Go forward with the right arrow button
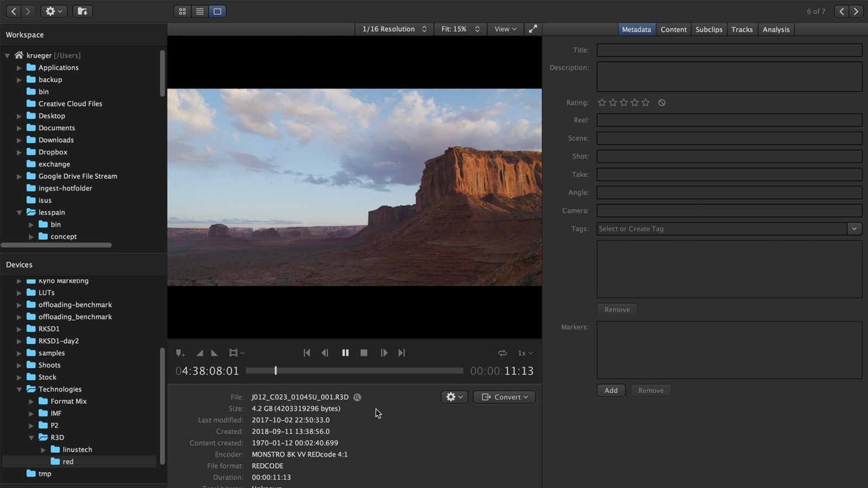This screenshot has height=488, width=868. tap(28, 11)
